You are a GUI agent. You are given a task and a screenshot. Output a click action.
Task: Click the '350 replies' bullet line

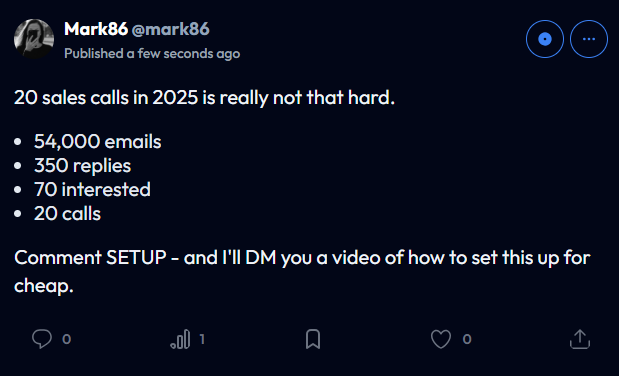tap(82, 166)
